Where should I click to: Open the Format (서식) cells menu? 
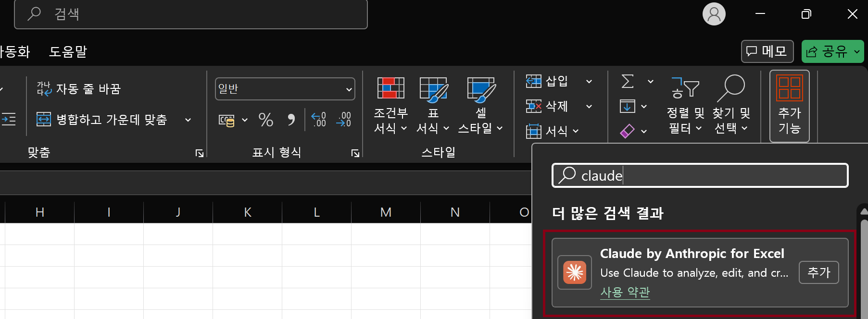click(552, 131)
